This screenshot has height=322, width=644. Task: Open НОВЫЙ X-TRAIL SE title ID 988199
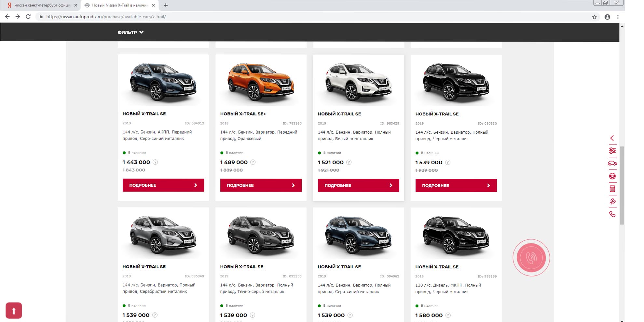pyautogui.click(x=437, y=267)
